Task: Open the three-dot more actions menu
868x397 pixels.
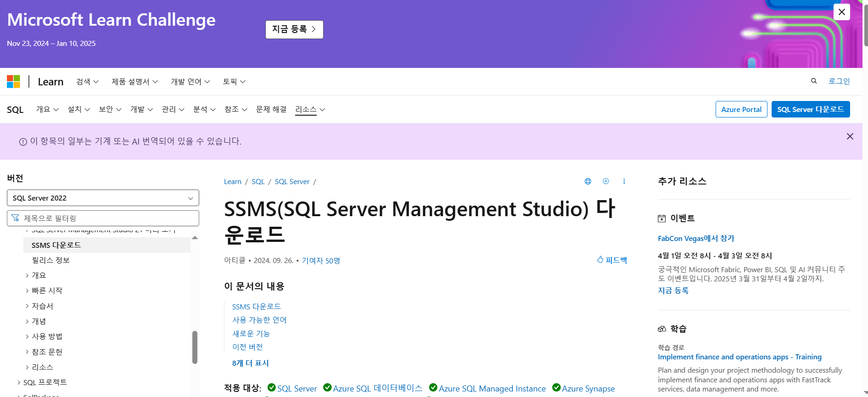Action: pos(624,181)
